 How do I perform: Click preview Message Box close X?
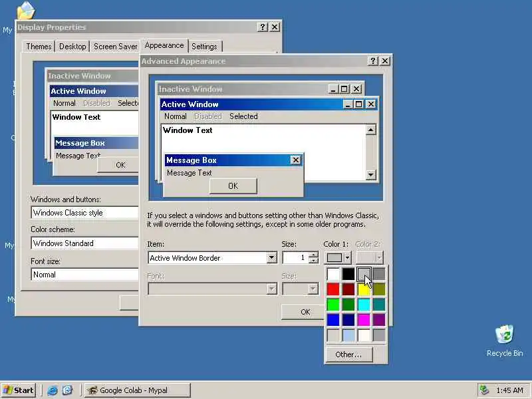point(295,160)
